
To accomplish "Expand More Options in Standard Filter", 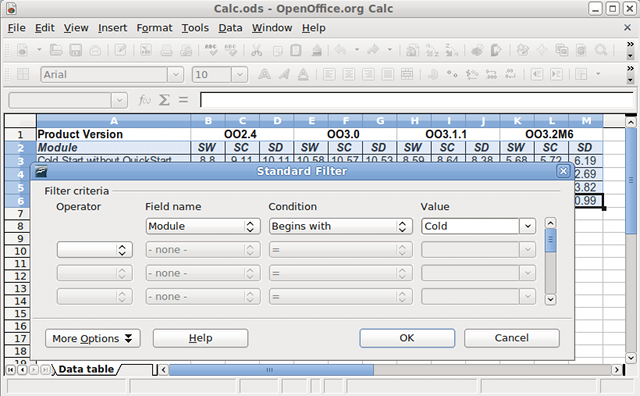I will point(93,338).
